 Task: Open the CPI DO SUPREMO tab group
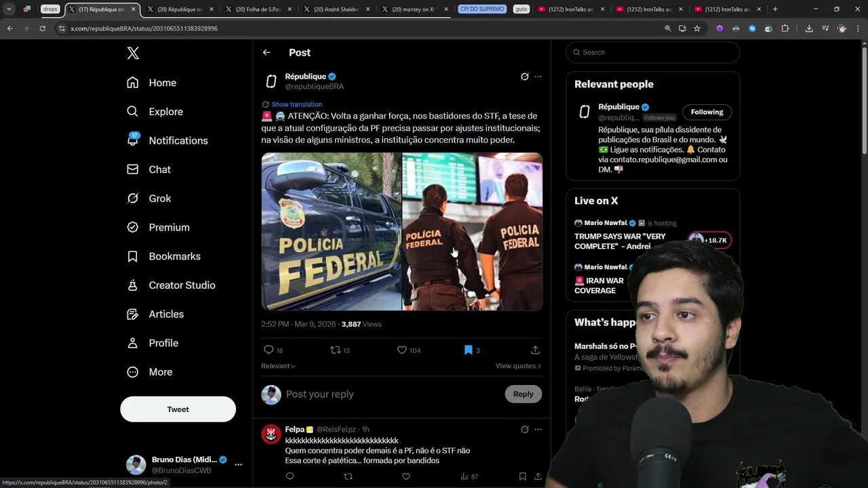click(482, 9)
